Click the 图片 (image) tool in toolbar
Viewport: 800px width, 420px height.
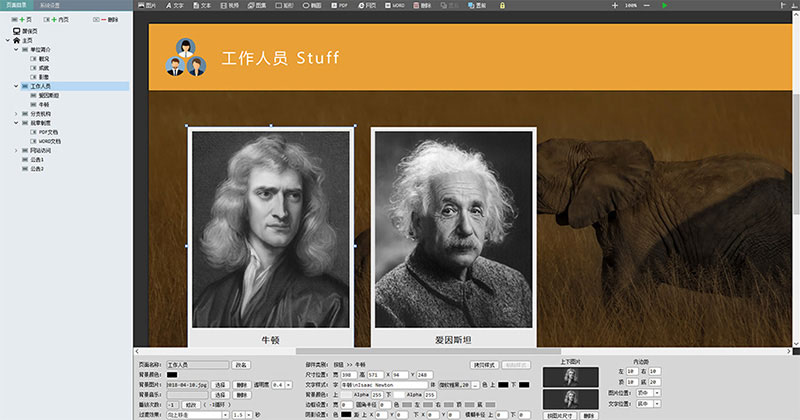(146, 5)
